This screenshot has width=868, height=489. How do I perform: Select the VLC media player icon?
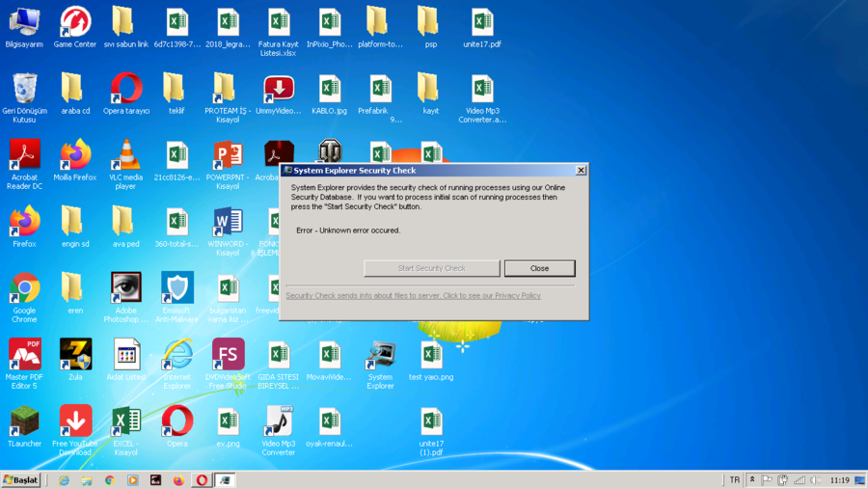pyautogui.click(x=126, y=165)
